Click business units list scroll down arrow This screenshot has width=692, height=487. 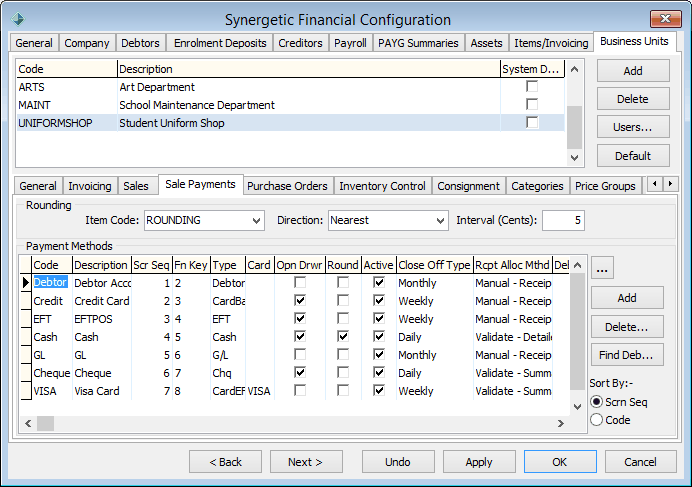pyautogui.click(x=574, y=158)
